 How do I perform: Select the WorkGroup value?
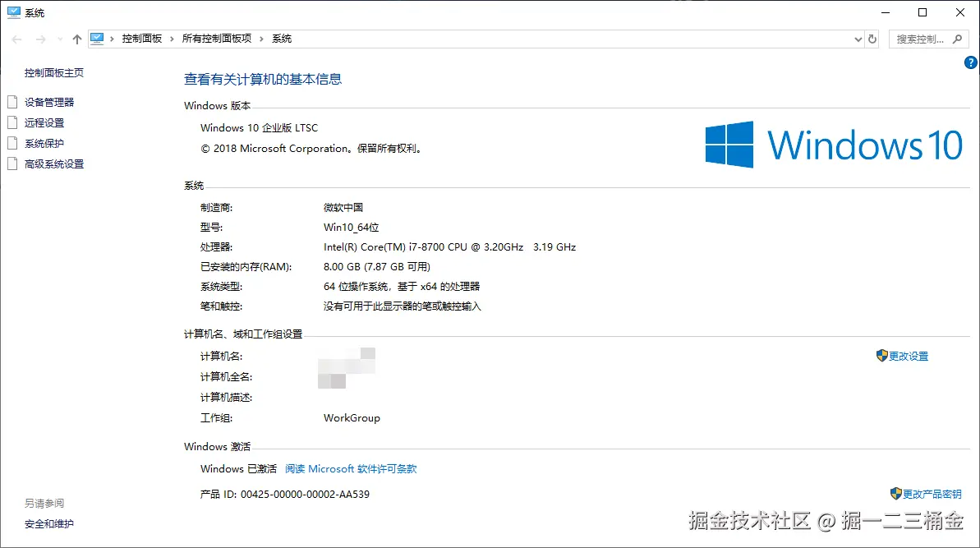coord(352,418)
